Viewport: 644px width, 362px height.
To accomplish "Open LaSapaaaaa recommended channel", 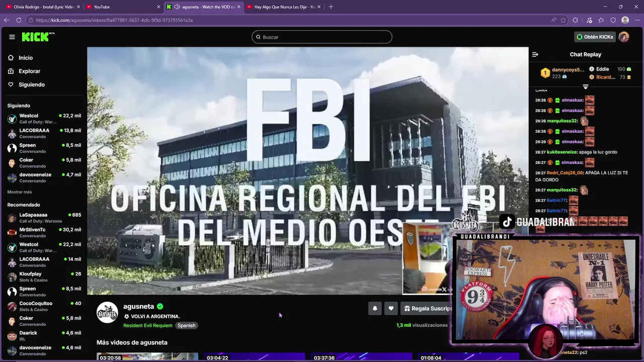I will (x=44, y=218).
